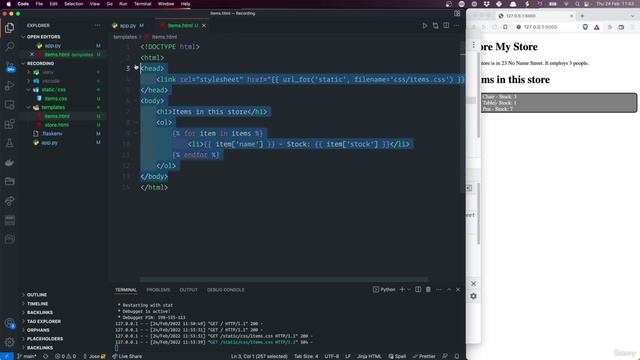Viewport: 640px width, 360px height.
Task: Open the new terminal launch profile dropdown
Action: coord(409,289)
